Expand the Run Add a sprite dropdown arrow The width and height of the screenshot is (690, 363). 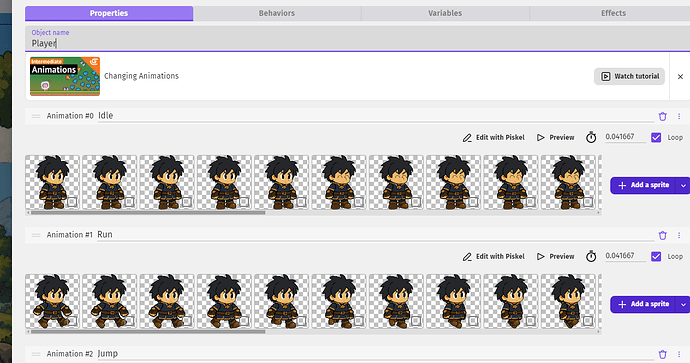tap(683, 304)
